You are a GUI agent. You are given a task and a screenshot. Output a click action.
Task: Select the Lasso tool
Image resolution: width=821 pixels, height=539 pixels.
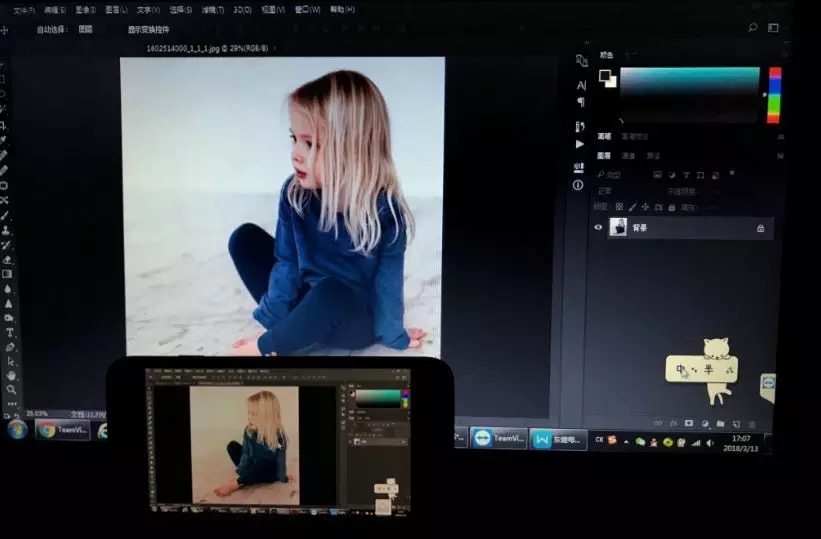[x=2, y=94]
